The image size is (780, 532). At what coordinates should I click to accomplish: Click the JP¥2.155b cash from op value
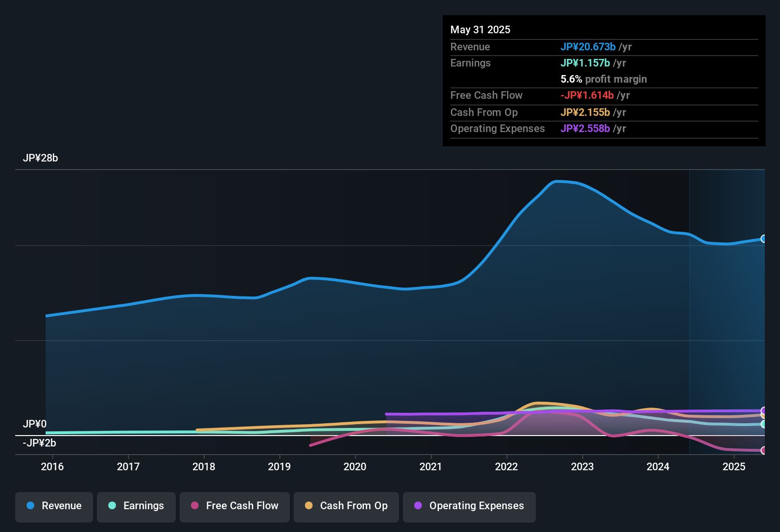pos(585,113)
